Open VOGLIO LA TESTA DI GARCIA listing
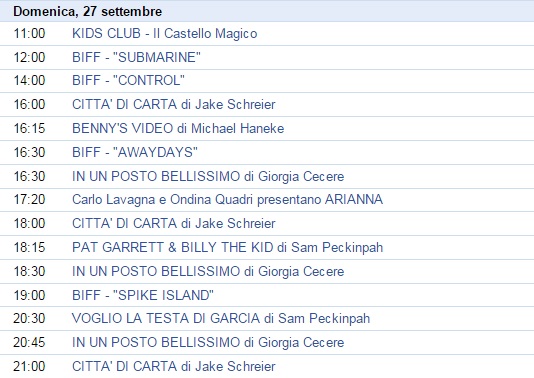The height and width of the screenshot is (378, 534). pyautogui.click(x=221, y=318)
